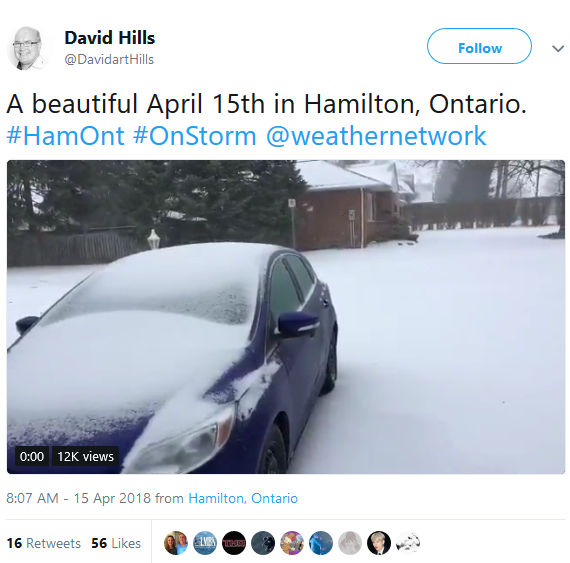Open the Hamilton, Ontario location link
The height and width of the screenshot is (563, 570).
pyautogui.click(x=243, y=498)
